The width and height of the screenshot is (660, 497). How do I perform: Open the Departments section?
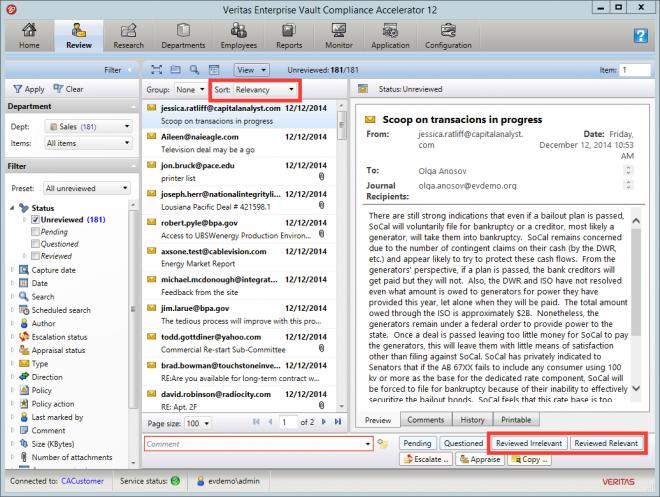pyautogui.click(x=183, y=36)
